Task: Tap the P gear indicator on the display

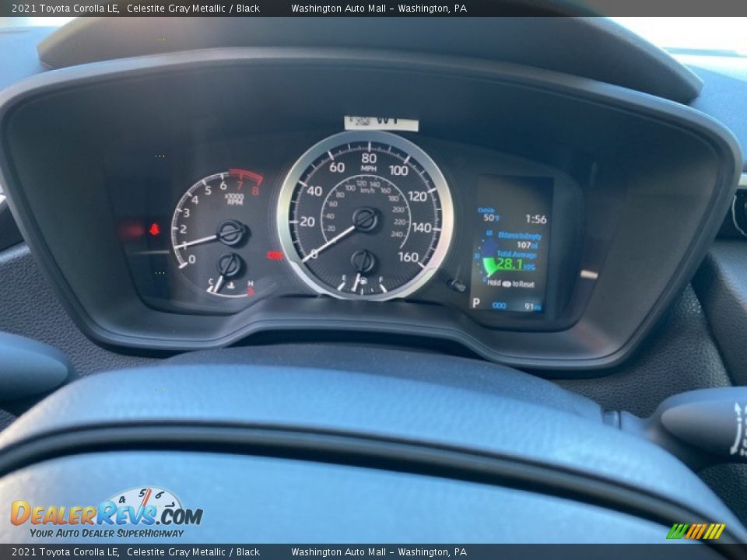Action: coord(475,303)
